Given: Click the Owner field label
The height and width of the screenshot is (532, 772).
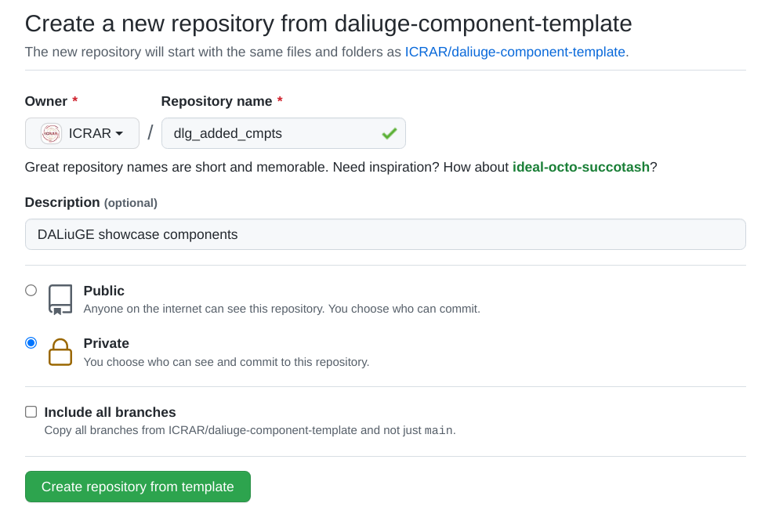Looking at the screenshot, I should [45, 101].
